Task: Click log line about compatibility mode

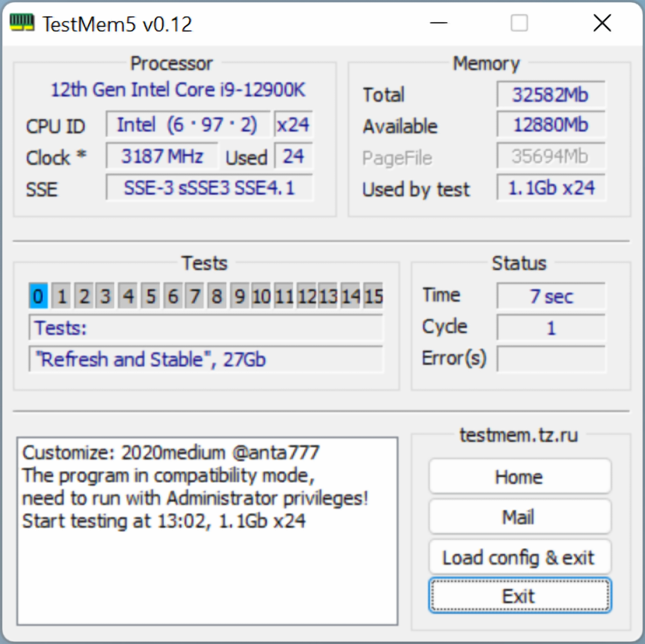Action: point(168,476)
